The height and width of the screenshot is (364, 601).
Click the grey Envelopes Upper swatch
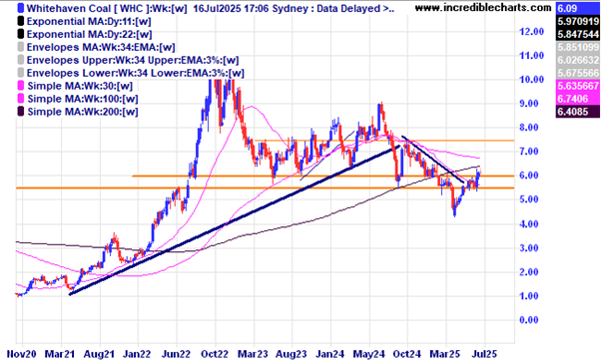pyautogui.click(x=21, y=60)
